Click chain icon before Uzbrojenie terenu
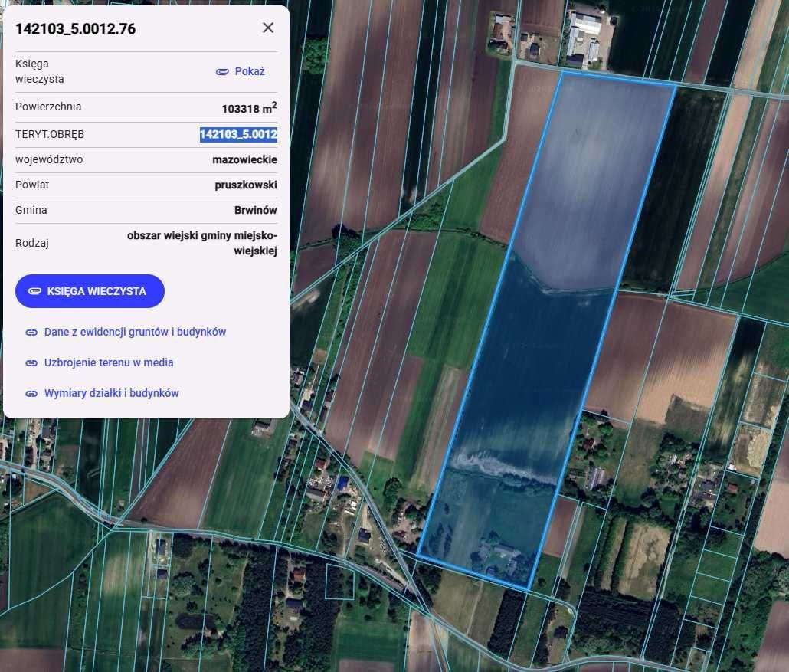789x672 pixels. pos(31,363)
